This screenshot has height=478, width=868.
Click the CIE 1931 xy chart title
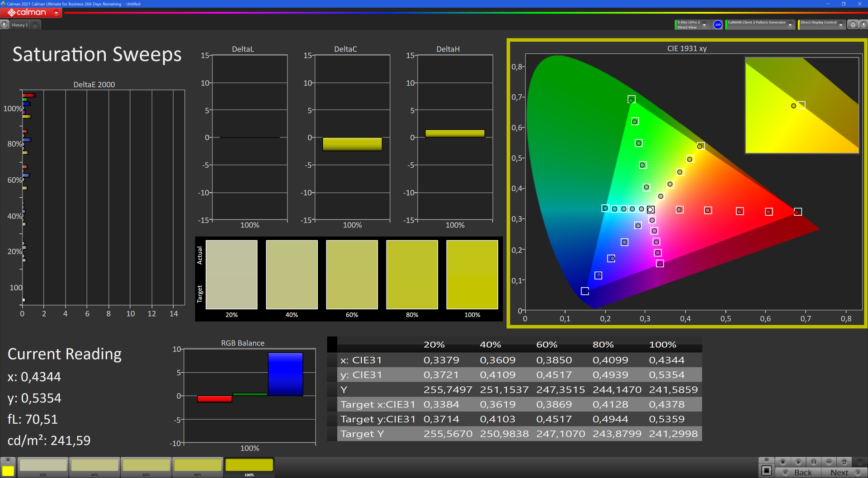point(687,48)
